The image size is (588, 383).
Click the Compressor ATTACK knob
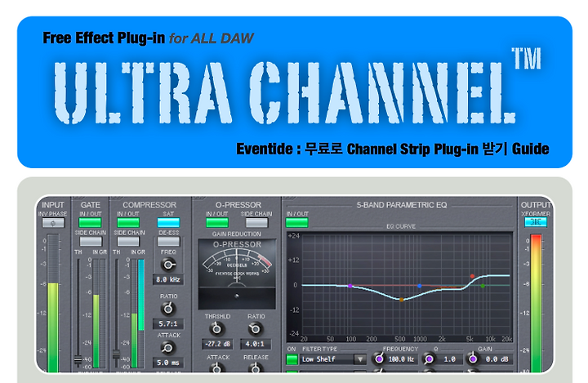(x=168, y=348)
